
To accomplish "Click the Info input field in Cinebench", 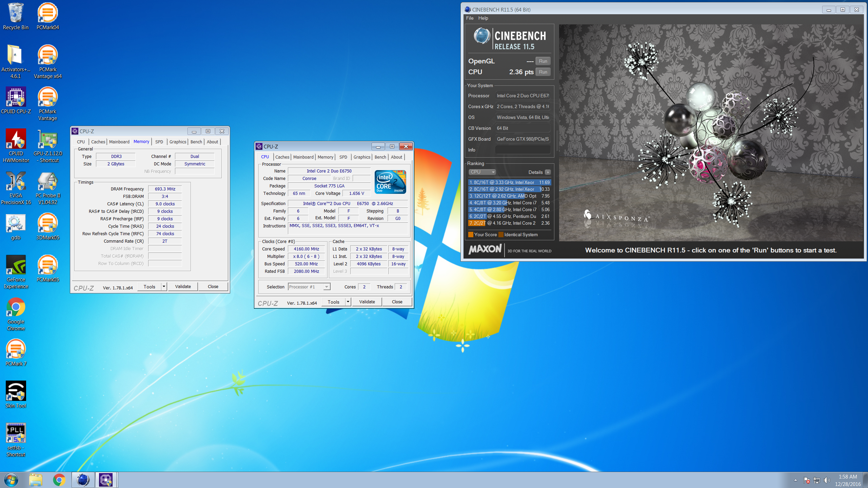I will coord(522,150).
